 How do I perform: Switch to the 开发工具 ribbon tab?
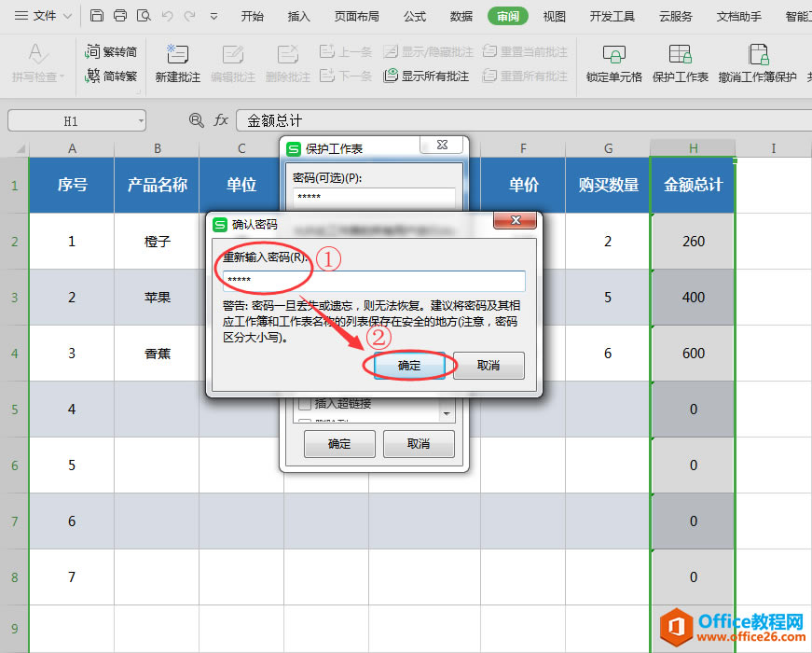612,15
